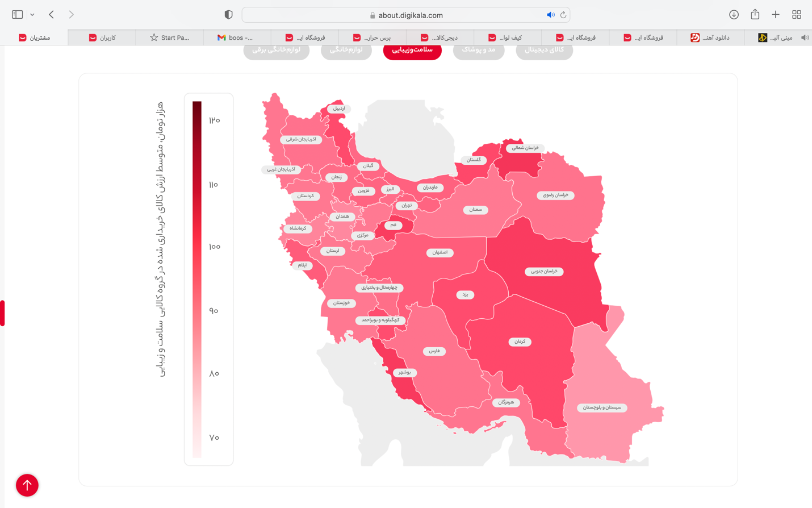Show the tab overview grid
Viewport: 812px width, 508px height.
[x=797, y=15]
